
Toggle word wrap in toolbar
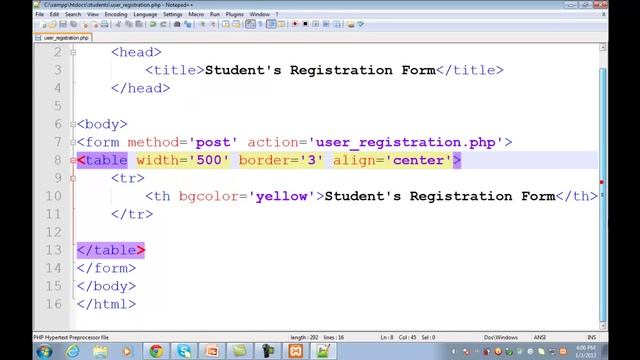250,24
